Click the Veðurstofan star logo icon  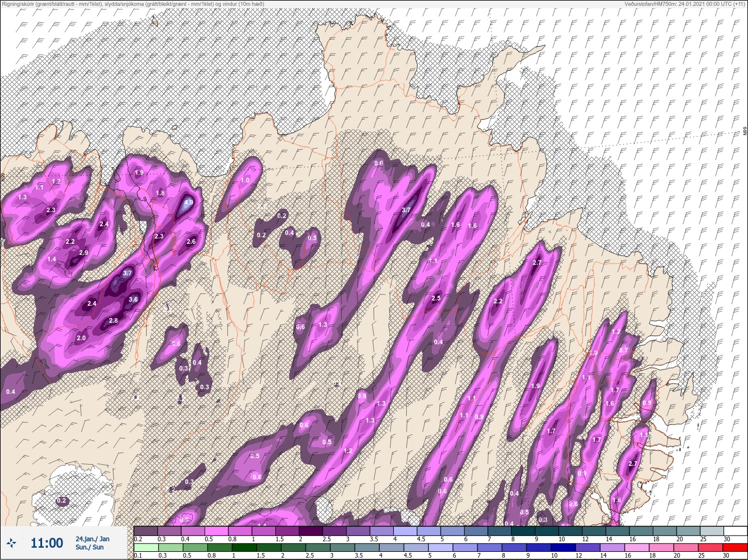[x=12, y=543]
